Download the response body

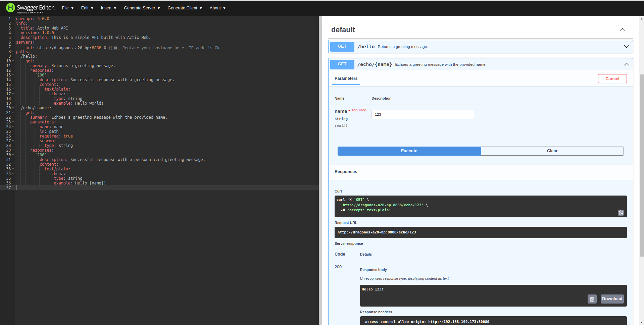(x=612, y=299)
